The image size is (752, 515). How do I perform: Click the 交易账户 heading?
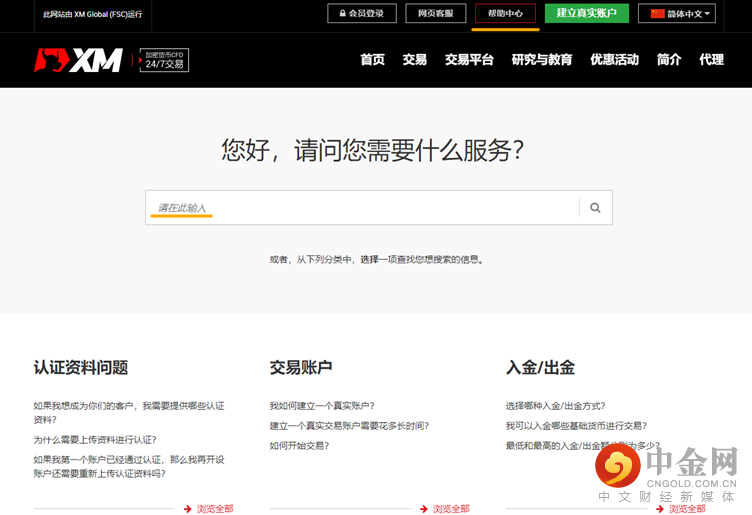pyautogui.click(x=301, y=368)
